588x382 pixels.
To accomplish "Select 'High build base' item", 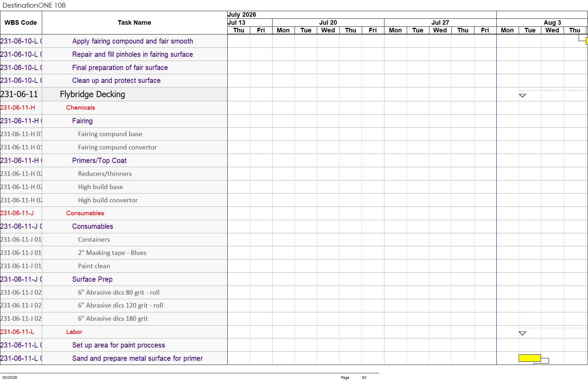I will 100,187.
